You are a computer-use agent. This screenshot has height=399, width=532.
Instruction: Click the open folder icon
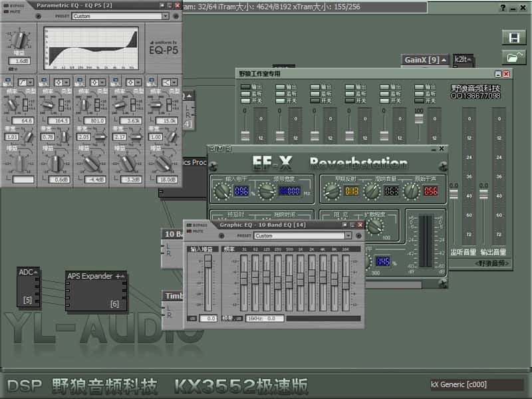click(514, 57)
